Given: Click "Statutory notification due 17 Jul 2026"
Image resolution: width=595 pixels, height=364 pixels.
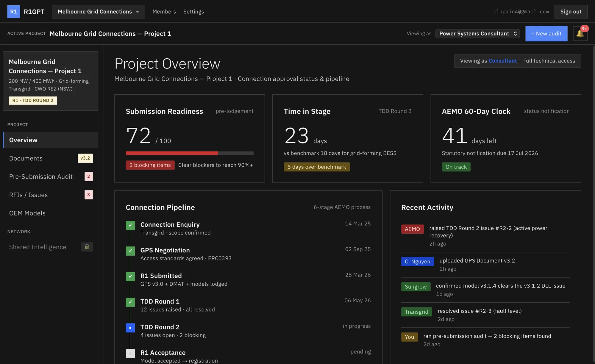Looking at the screenshot, I should click(x=490, y=153).
